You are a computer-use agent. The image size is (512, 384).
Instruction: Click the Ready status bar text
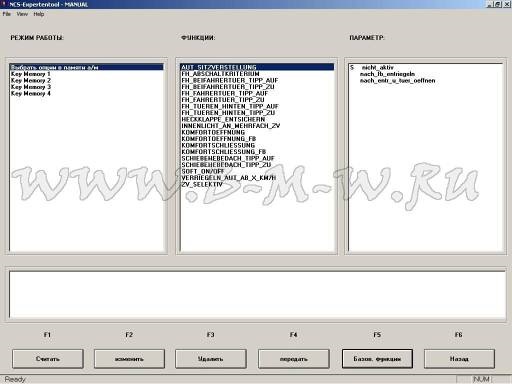point(15,379)
